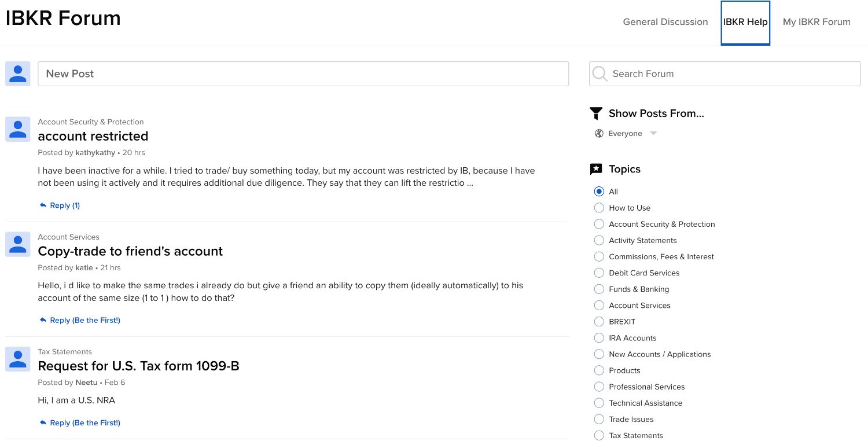The width and height of the screenshot is (868, 441).
Task: Select IRA Accounts radio
Action: 599,338
